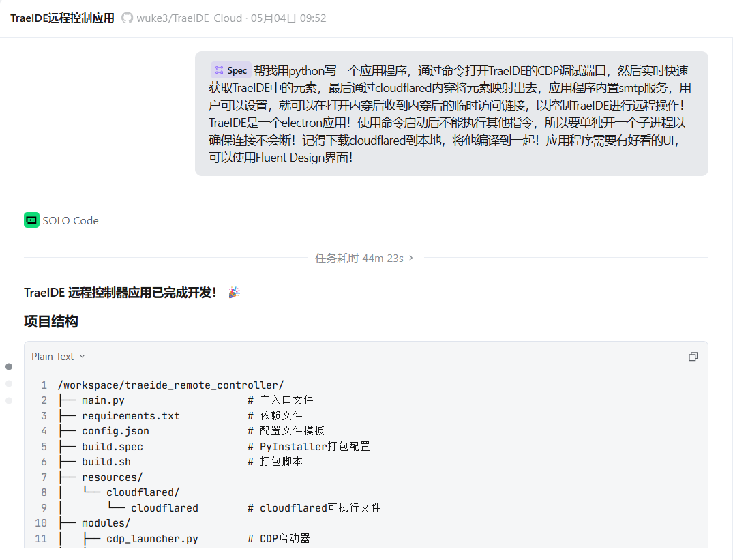Click the cloudflared可执行文件 comment

pos(314,507)
